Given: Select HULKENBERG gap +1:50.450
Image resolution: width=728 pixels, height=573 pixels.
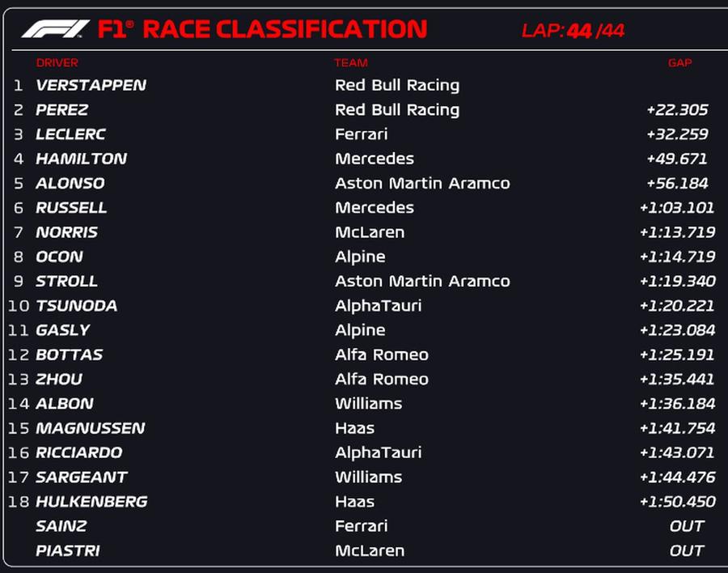Looking at the screenshot, I should (677, 502).
